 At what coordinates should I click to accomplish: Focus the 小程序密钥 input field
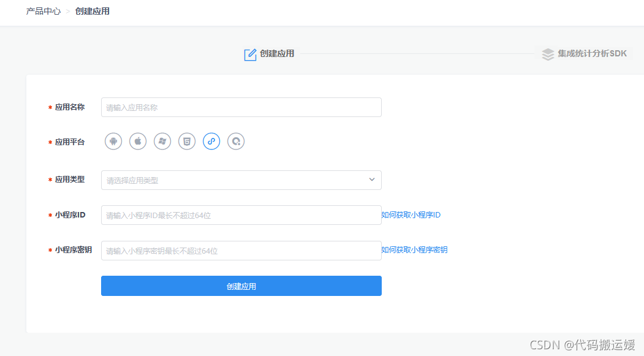coord(241,251)
